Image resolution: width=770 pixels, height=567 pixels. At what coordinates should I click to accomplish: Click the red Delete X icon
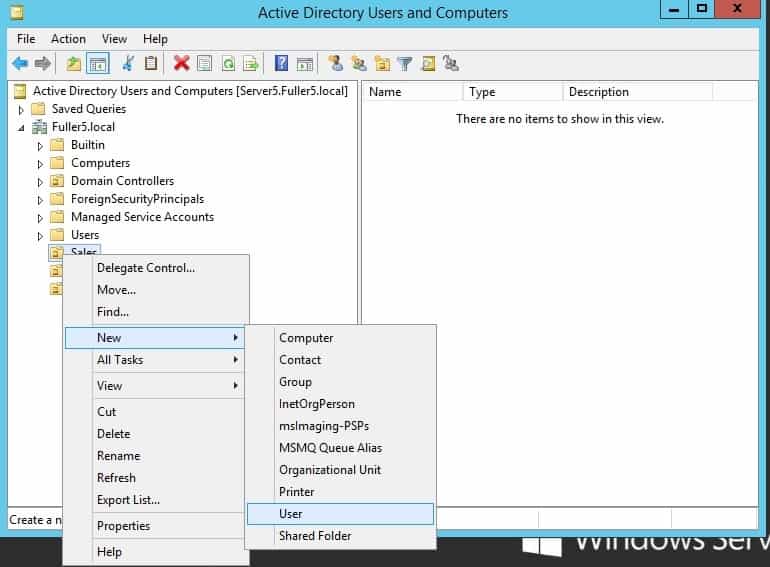[x=181, y=63]
